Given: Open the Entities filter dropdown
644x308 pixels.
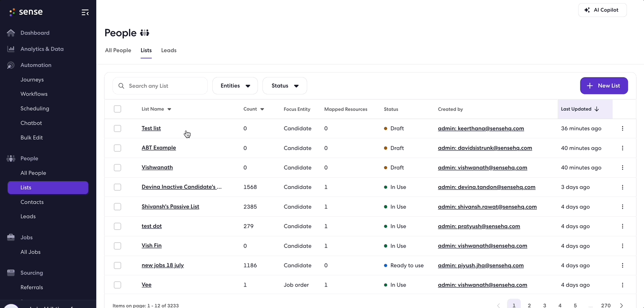Looking at the screenshot, I should pyautogui.click(x=235, y=86).
